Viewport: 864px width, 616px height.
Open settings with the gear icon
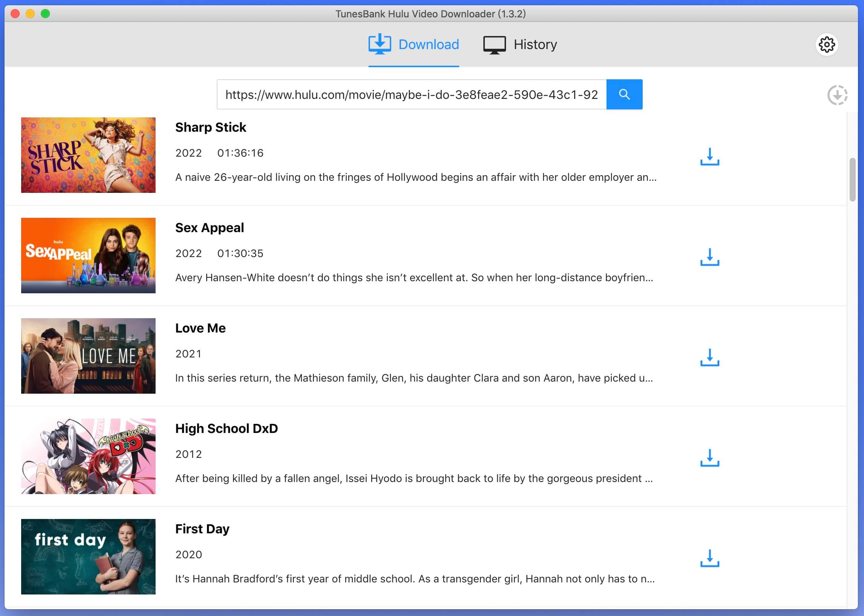pos(827,45)
